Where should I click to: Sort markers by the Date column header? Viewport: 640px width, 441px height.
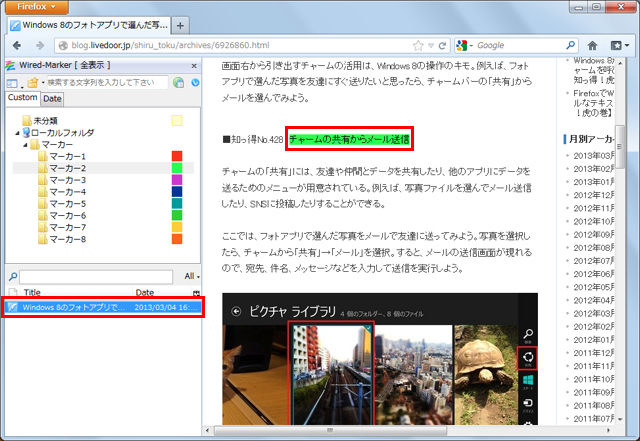pos(161,292)
